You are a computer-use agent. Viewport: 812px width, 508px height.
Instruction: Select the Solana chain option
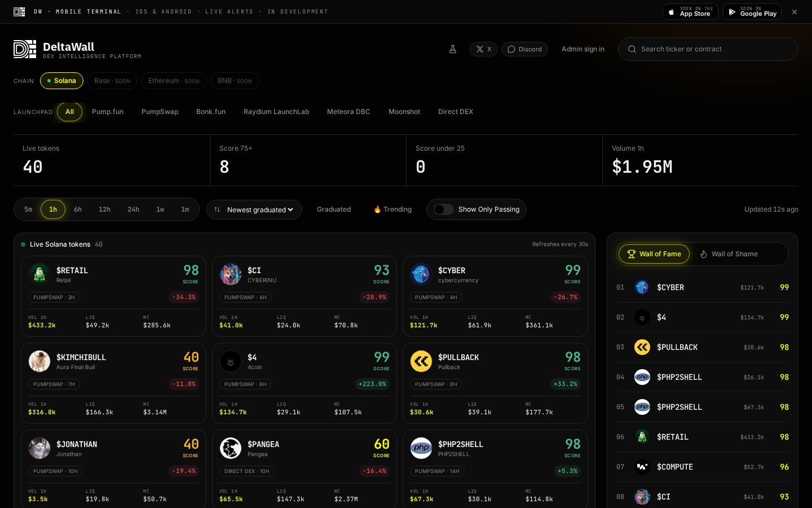pos(61,81)
